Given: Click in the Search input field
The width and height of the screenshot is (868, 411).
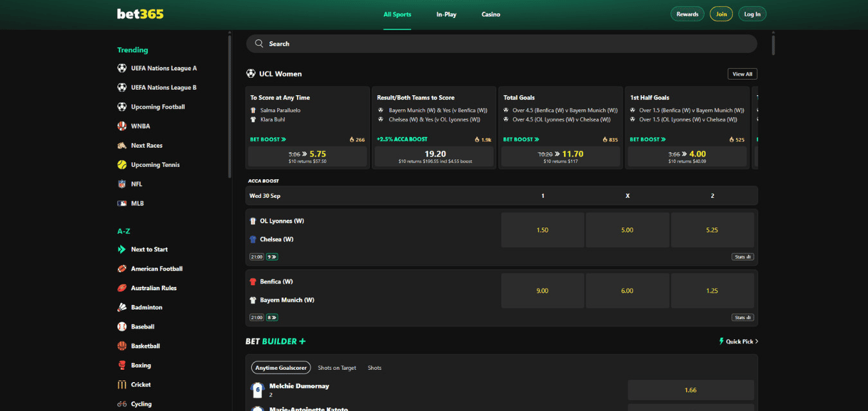Looking at the screenshot, I should [x=502, y=44].
